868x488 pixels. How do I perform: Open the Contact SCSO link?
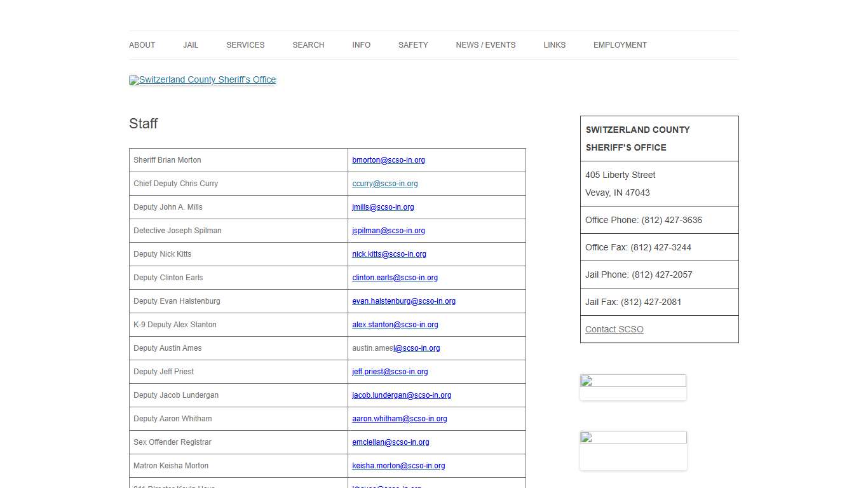(x=614, y=329)
